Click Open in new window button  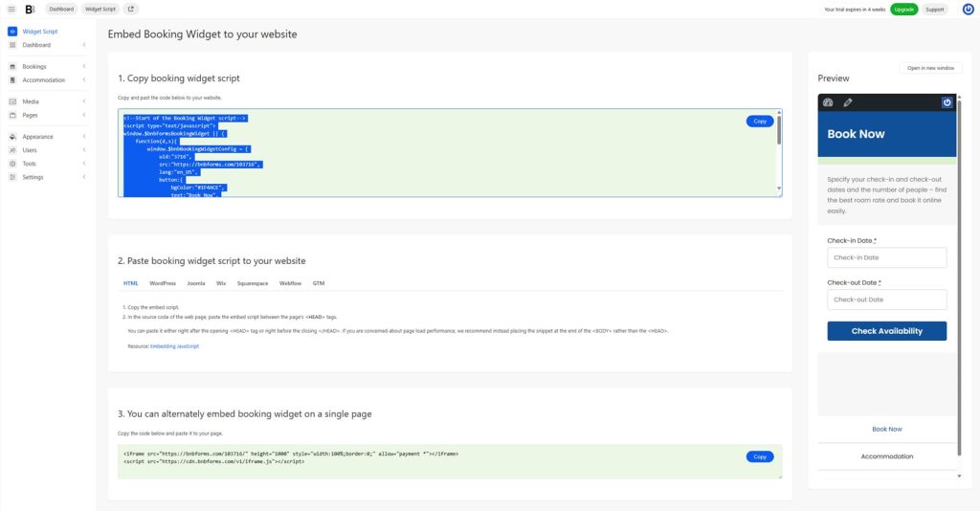(930, 68)
